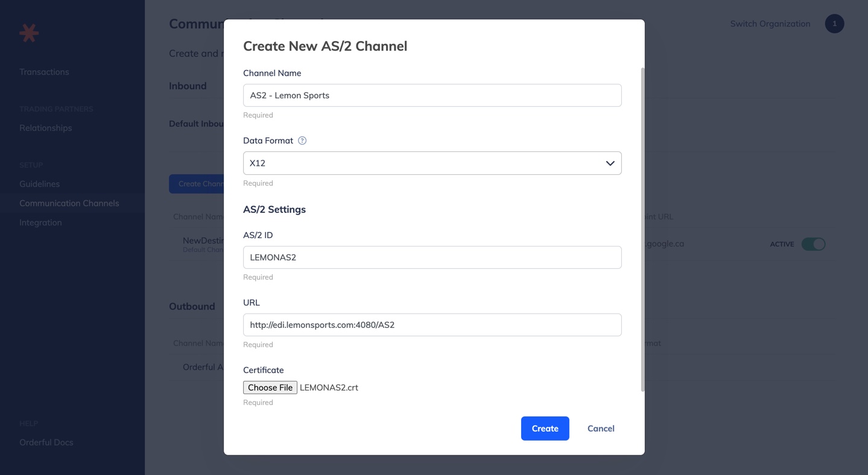Click the AS/2 Settings heading

point(274,209)
